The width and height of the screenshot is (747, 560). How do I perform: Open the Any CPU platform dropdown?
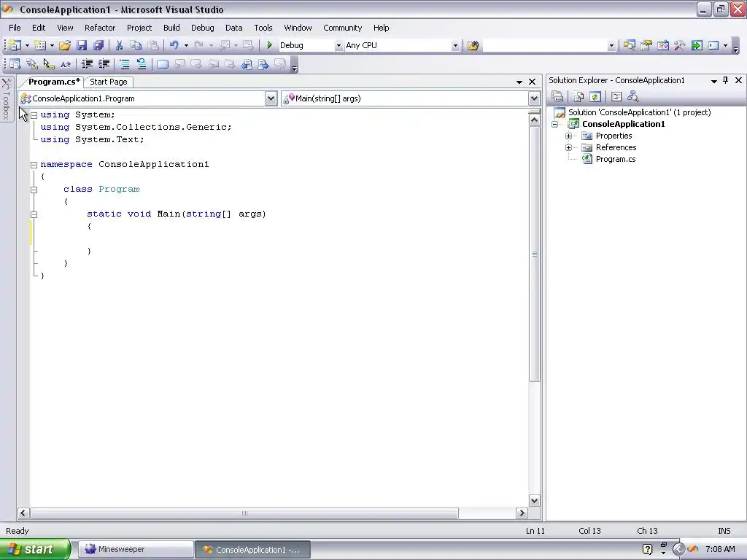[x=455, y=46]
